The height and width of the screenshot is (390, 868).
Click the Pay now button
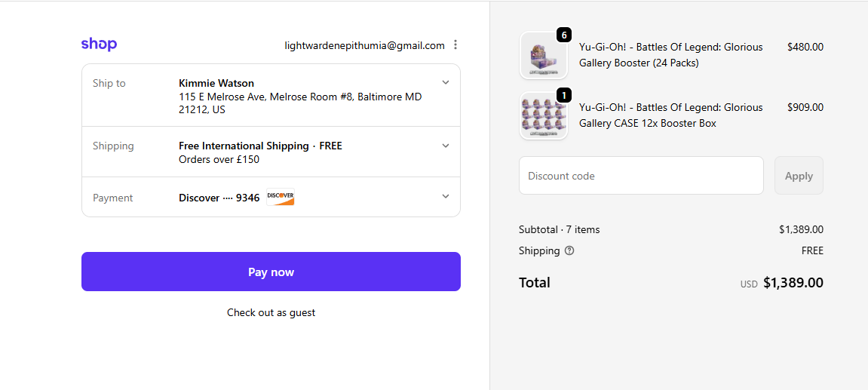pyautogui.click(x=271, y=272)
